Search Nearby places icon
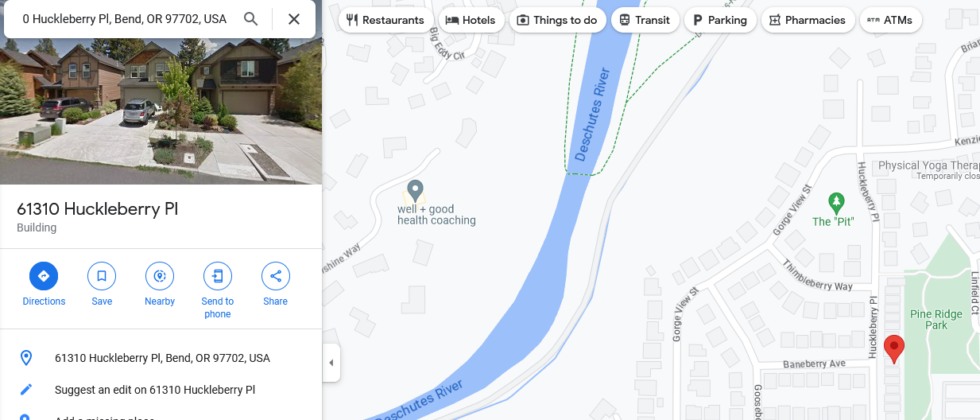This screenshot has width=980, height=420. point(160,276)
